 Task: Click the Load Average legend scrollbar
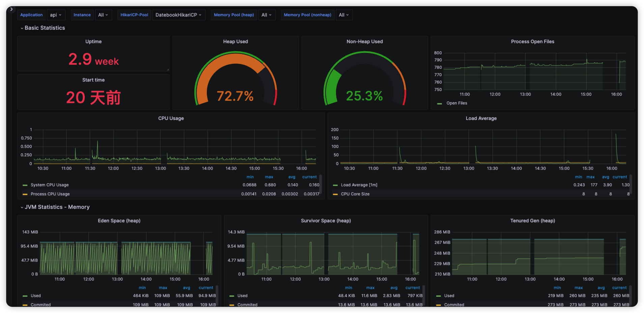[x=631, y=185]
